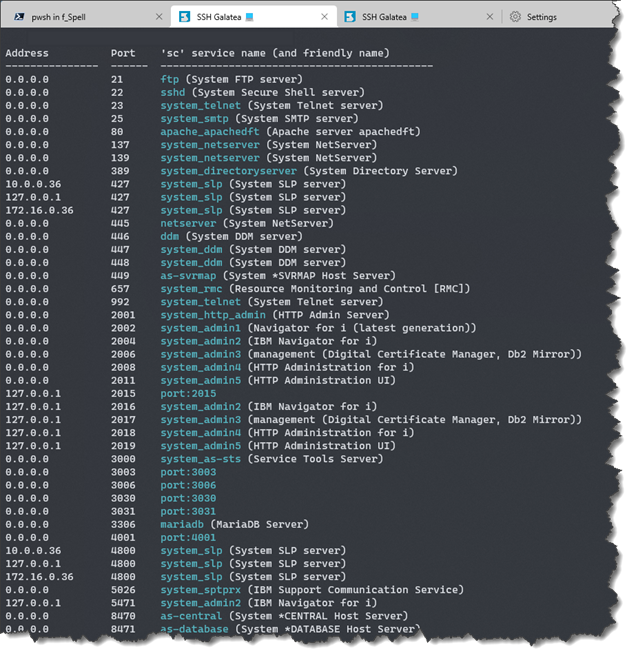Select the active SSH Galatea tab title
The height and width of the screenshot is (660, 636).
219,17
